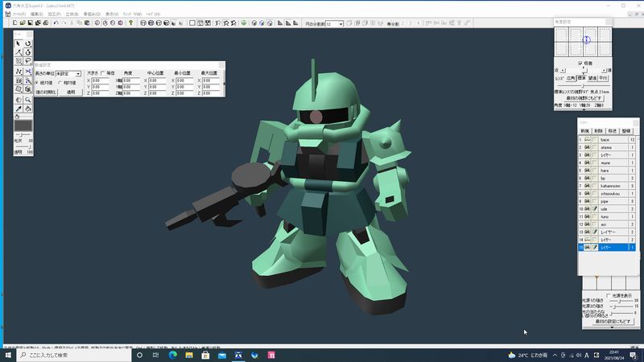Viewport: 644px width, 362px height.
Task: Select the magnifier zoom tool in toolbox
Action: point(28,100)
